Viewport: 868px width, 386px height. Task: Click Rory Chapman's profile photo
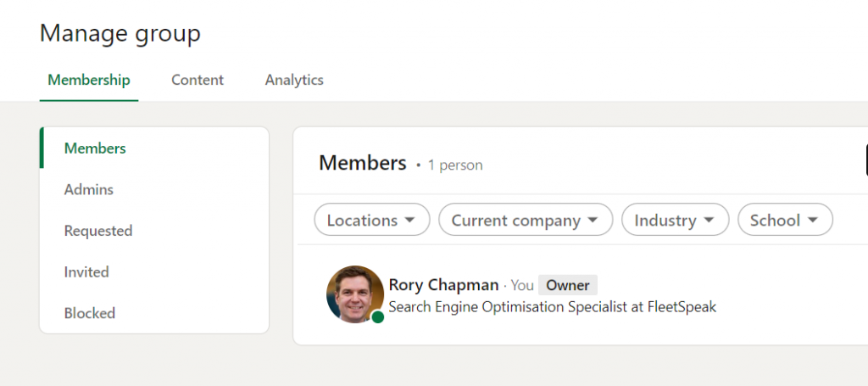[x=355, y=294]
